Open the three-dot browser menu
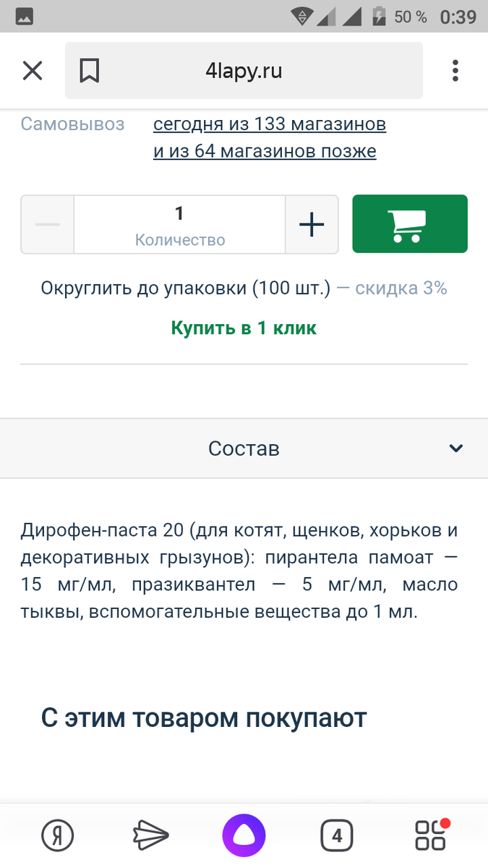488x868 pixels. (455, 71)
